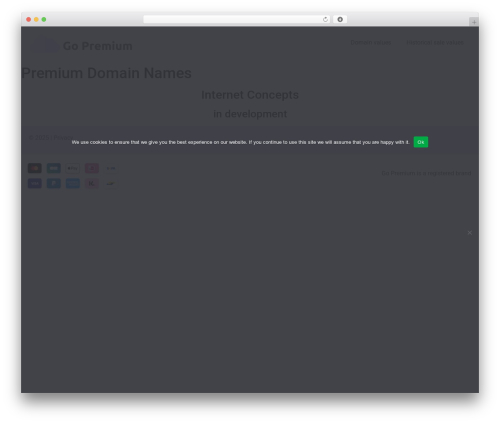Click the Google Pay payment icon

111,168
